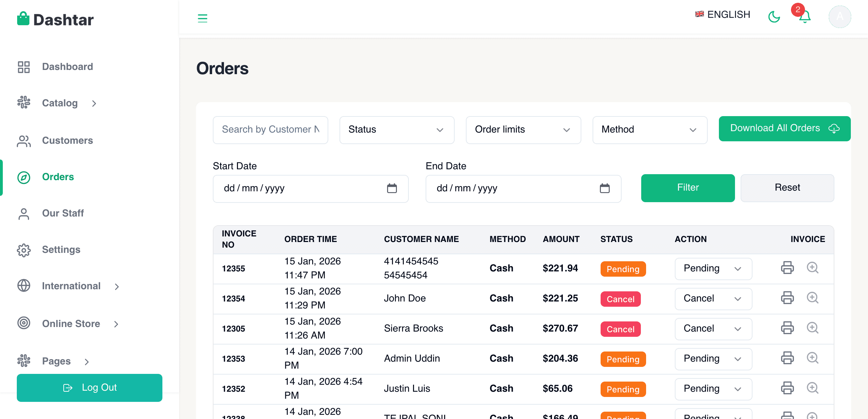This screenshot has height=419, width=868.
Task: Open the Status filter dropdown
Action: [397, 130]
